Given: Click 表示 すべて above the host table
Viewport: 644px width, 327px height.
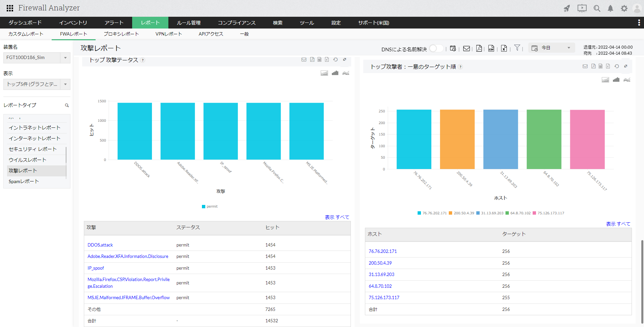Looking at the screenshot, I should point(618,224).
